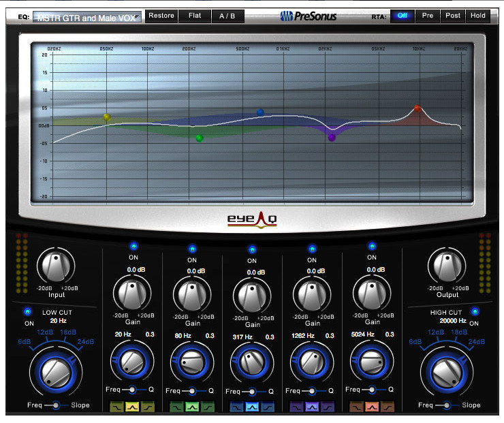This screenshot has height=423, width=504.
Task: Select high-shelf shape for the blue band
Action: [x=268, y=407]
